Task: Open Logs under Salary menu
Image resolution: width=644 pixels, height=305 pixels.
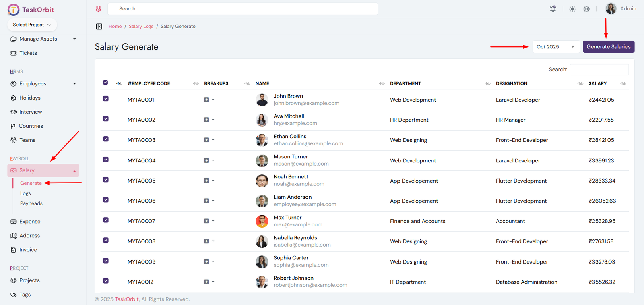Action: (25, 193)
